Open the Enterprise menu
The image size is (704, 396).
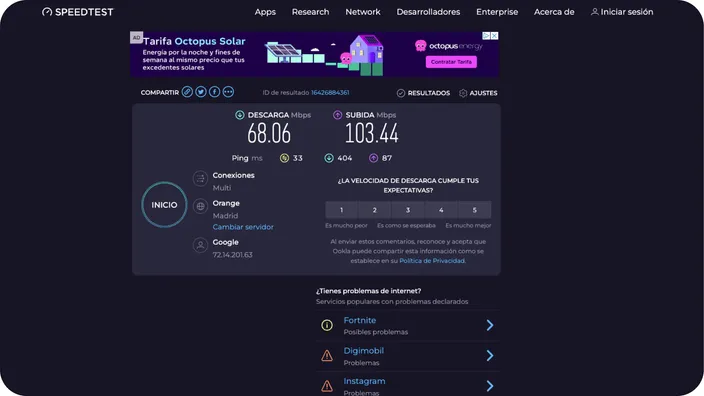click(497, 12)
